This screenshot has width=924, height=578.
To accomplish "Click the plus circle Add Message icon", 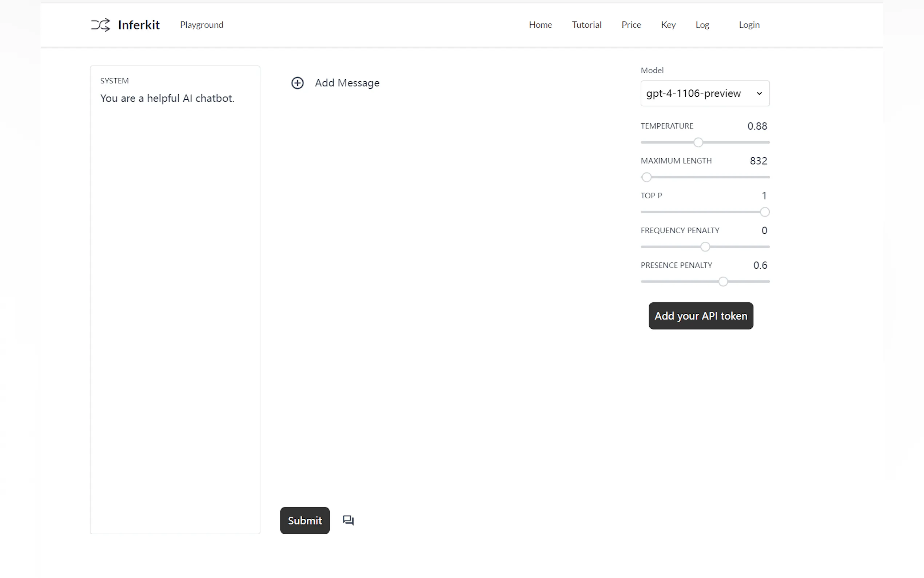I will (297, 83).
